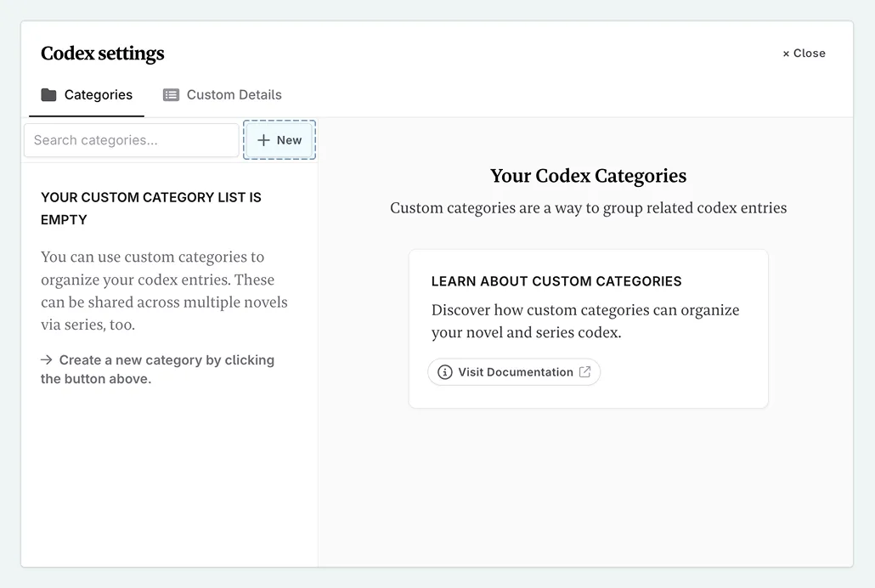Image resolution: width=875 pixels, height=588 pixels.
Task: Click the arrow icon before the create-category hint
Action: click(47, 359)
